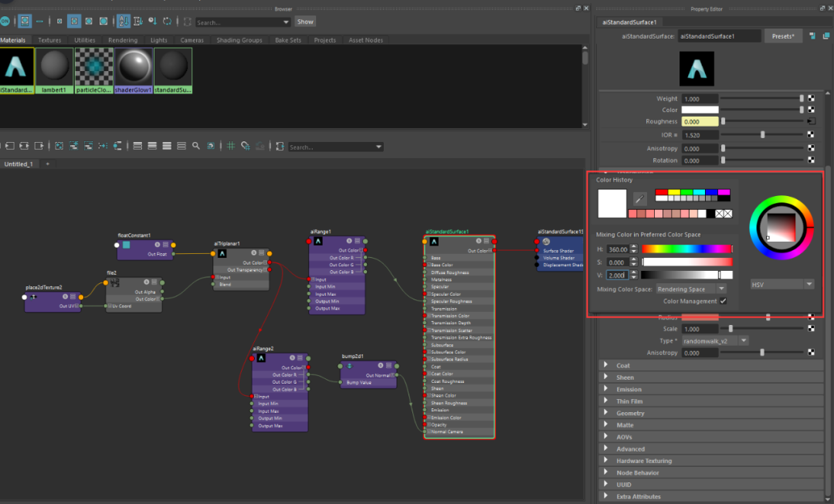Viewport: 834px width, 504px height.
Task: Open the Shading Groups tab
Action: click(x=239, y=40)
